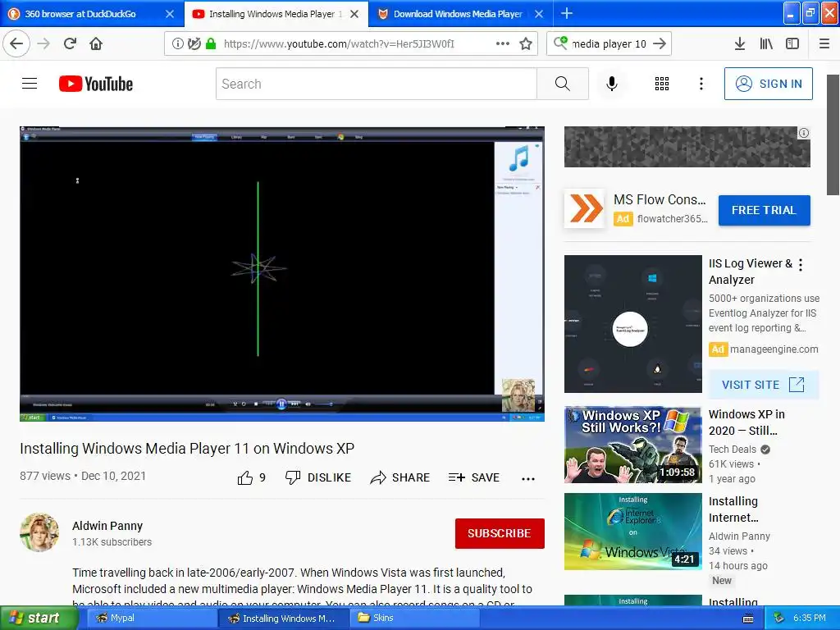Click the on-screen keyboard tray icon
This screenshot has height=630, width=840.
[x=748, y=619]
